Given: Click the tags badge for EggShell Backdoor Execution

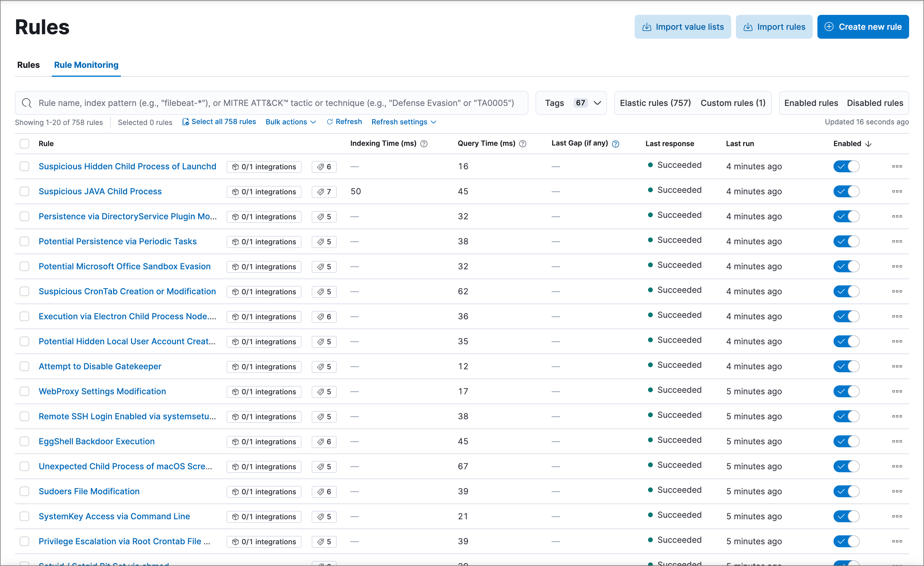Looking at the screenshot, I should coord(324,442).
